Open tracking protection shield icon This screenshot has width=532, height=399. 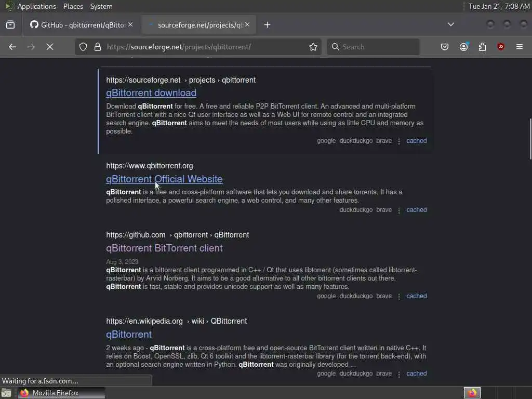(83, 47)
